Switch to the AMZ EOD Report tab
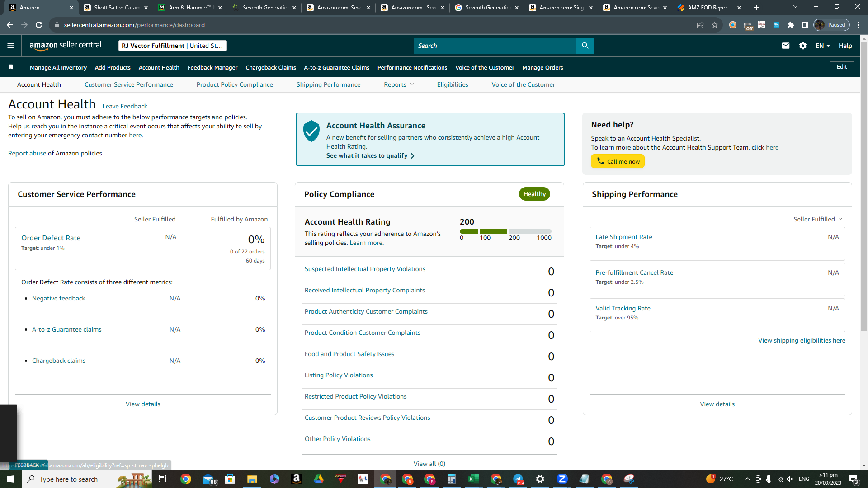This screenshot has width=868, height=488. pyautogui.click(x=709, y=8)
